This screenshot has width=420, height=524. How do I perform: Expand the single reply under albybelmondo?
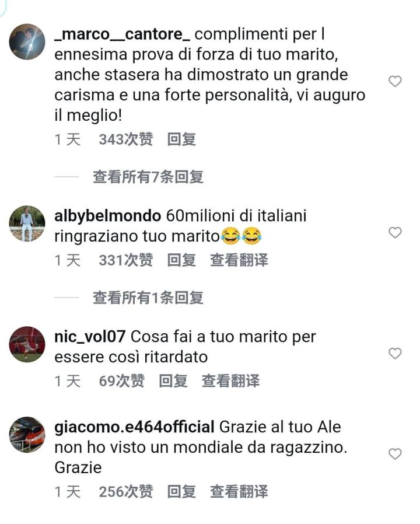coord(148,298)
